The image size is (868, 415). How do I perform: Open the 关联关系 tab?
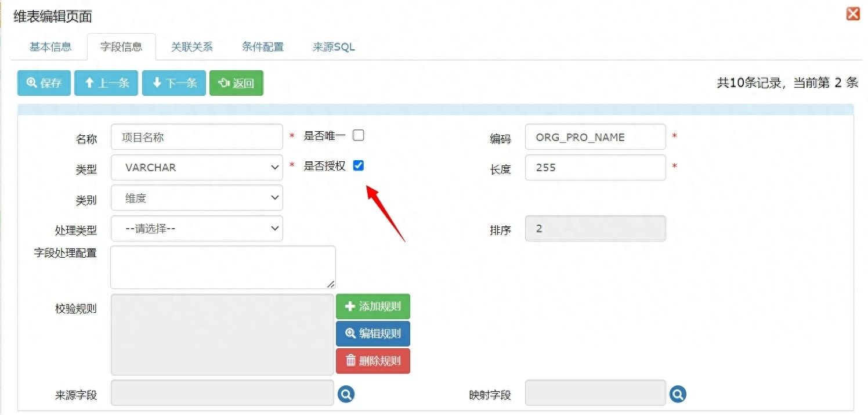192,47
